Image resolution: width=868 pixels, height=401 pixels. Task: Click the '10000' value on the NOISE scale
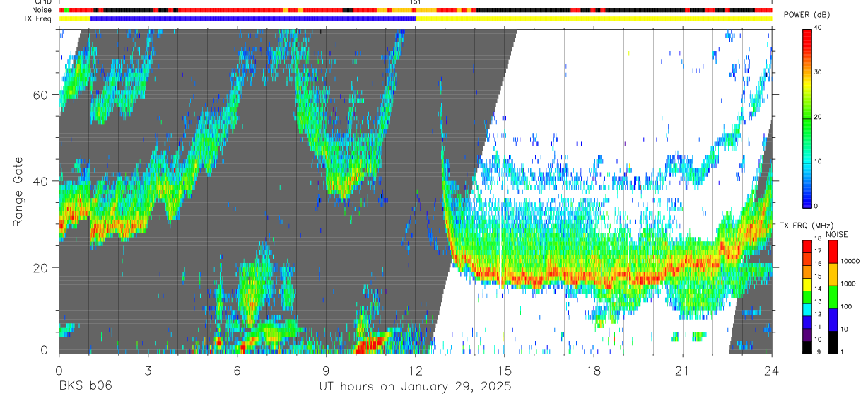(850, 262)
